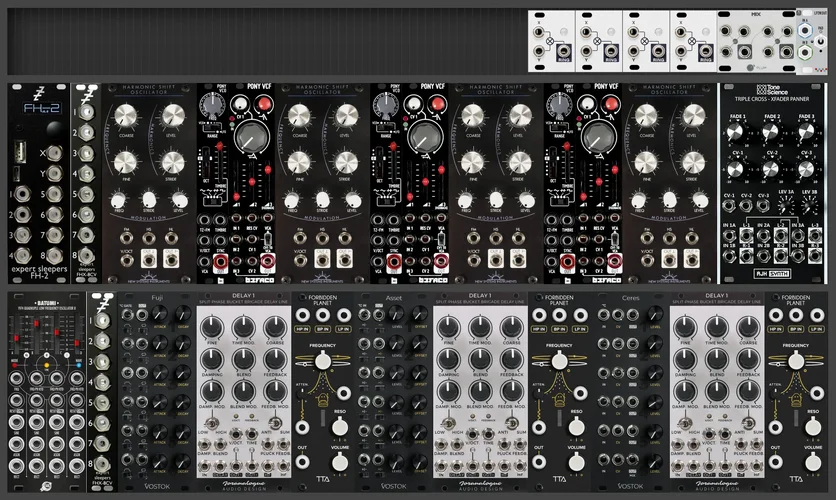The height and width of the screenshot is (500, 836).
Task: Click LEV 3A trimmer on Triple Cross
Action: (785, 206)
